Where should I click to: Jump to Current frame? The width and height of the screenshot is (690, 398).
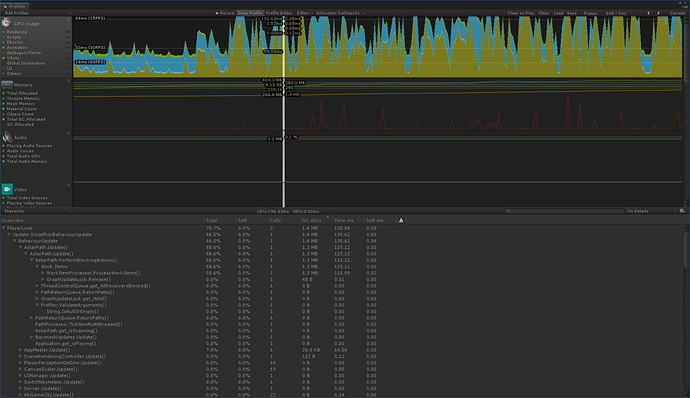677,13
